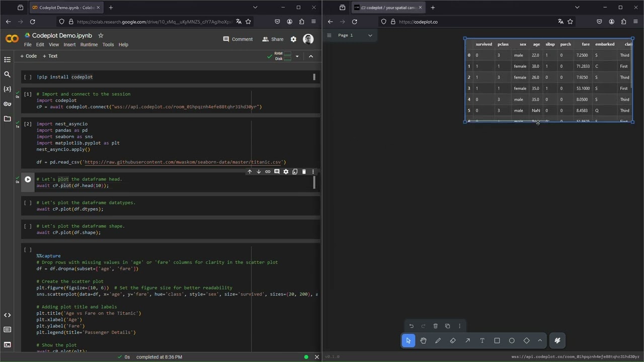Open the Page 1 dropdown in Codeplot
The width and height of the screenshot is (644, 362).
tap(355, 35)
